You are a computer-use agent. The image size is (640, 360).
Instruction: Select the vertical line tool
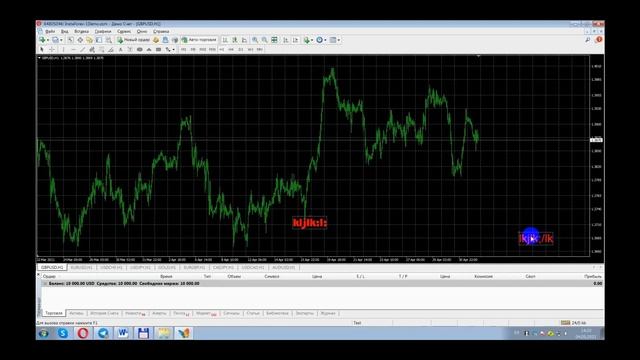point(63,49)
